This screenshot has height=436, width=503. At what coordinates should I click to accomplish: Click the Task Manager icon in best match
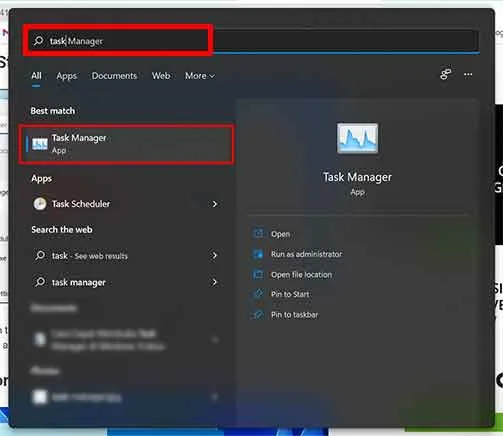coord(40,144)
